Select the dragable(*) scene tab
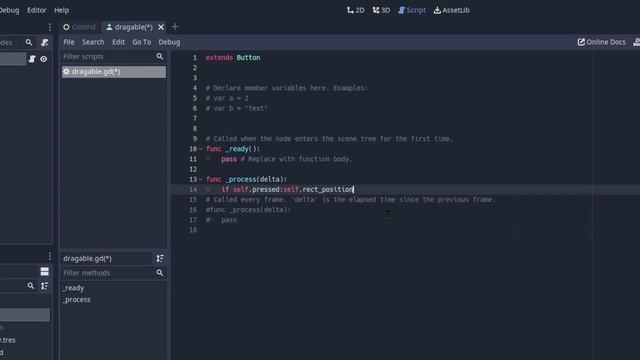640x360 pixels. [x=129, y=27]
